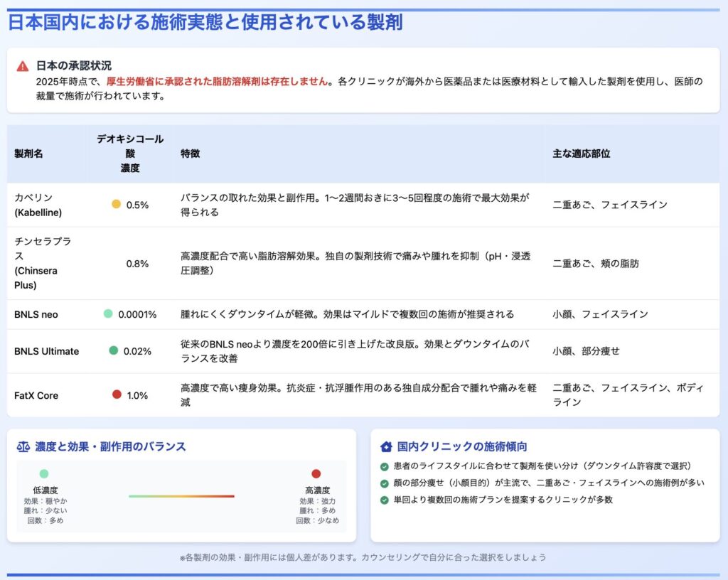Click the red warning triangle icon
Image resolution: width=728 pixels, height=580 pixels.
(22, 66)
